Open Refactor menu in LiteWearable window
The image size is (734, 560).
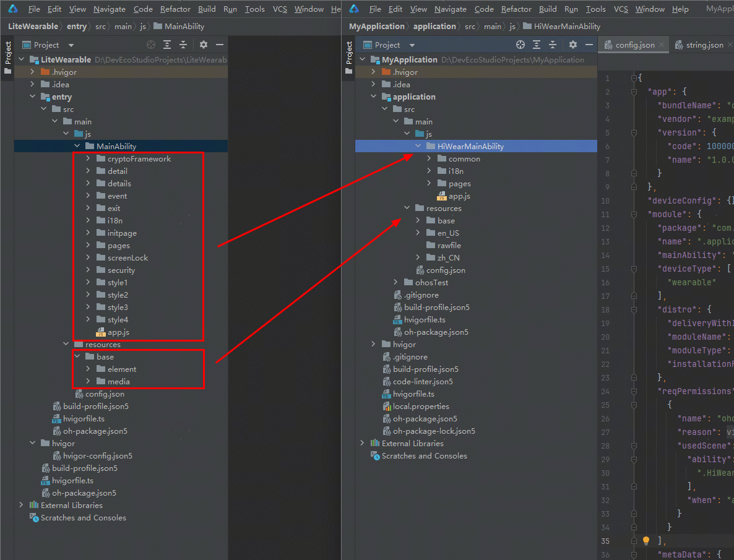click(x=175, y=9)
